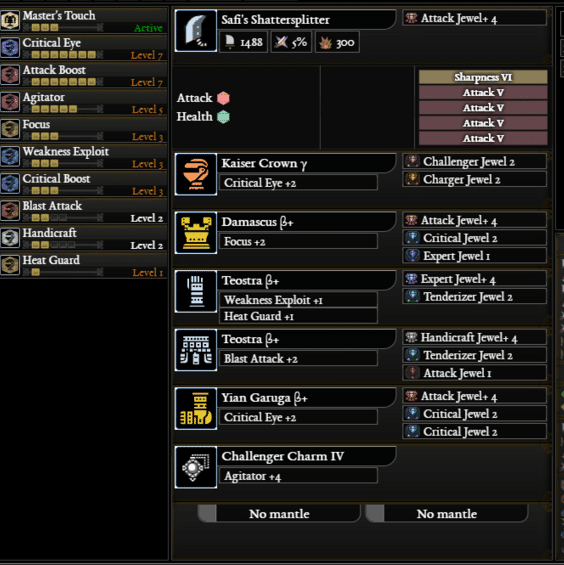
Task: Click the Agitator level bar
Action: coord(63,109)
